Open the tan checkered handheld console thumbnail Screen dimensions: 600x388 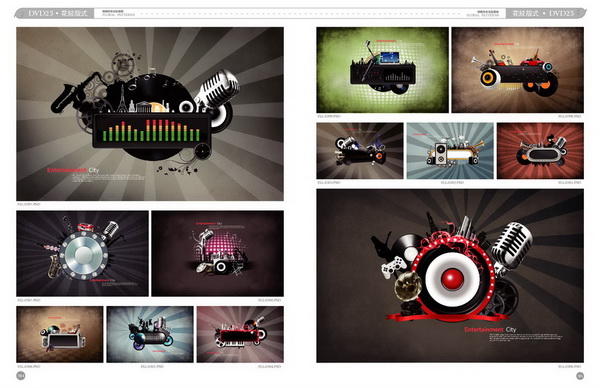click(60, 334)
